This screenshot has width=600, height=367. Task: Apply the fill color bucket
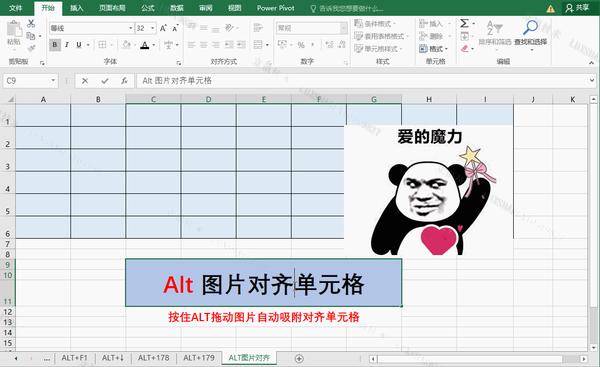[x=126, y=45]
